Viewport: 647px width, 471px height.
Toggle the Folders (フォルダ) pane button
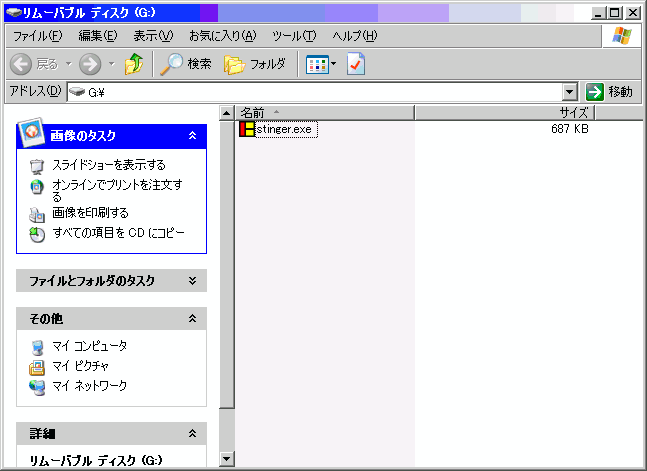255,64
